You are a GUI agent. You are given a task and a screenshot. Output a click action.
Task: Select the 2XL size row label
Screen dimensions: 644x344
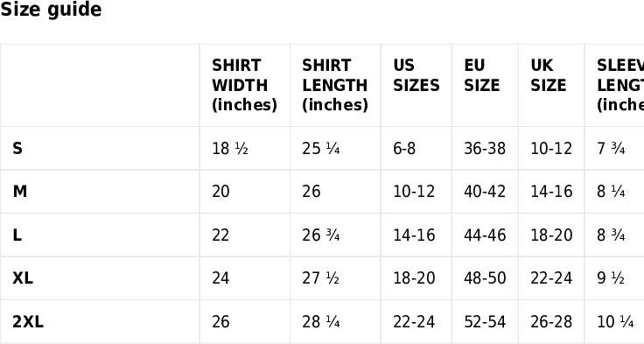pos(28,322)
